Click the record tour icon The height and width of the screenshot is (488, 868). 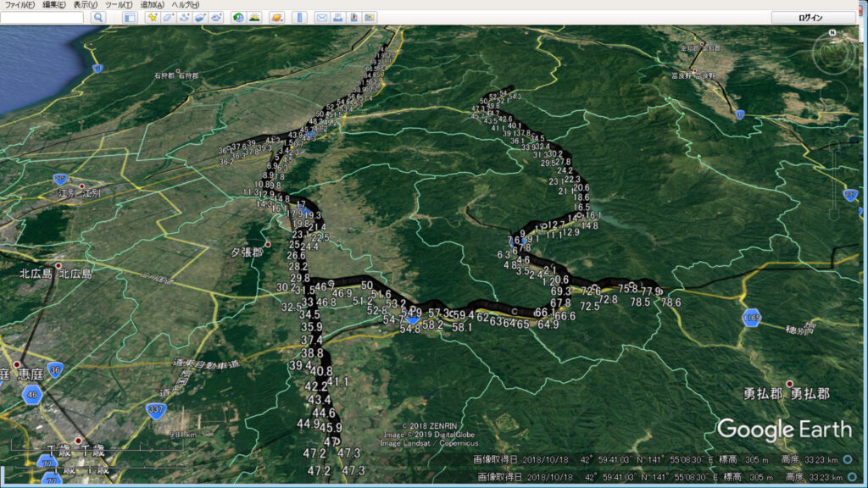(x=215, y=17)
